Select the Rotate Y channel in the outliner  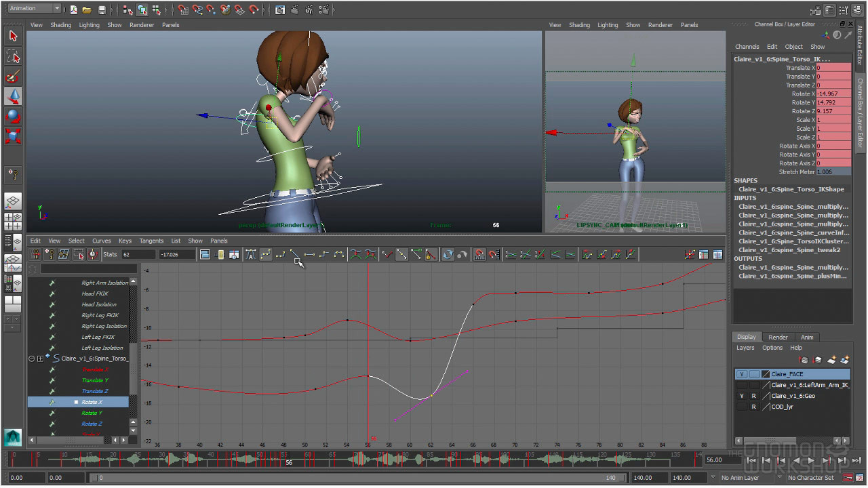[92, 413]
